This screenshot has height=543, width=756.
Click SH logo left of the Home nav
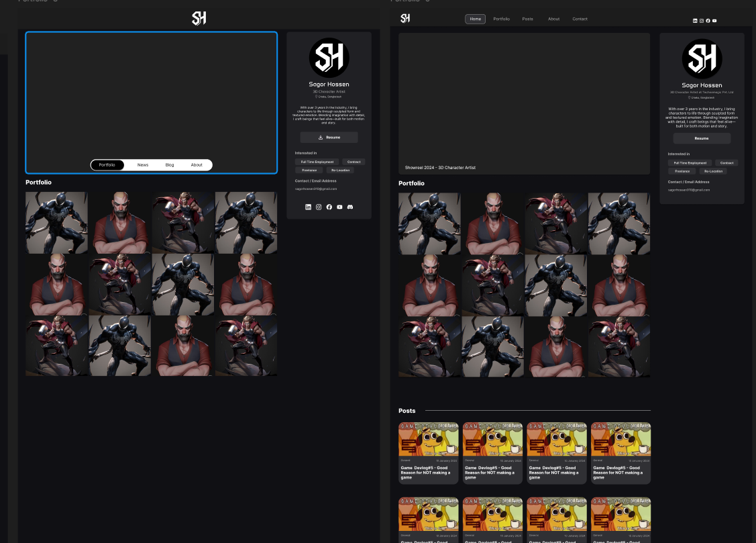[405, 19]
